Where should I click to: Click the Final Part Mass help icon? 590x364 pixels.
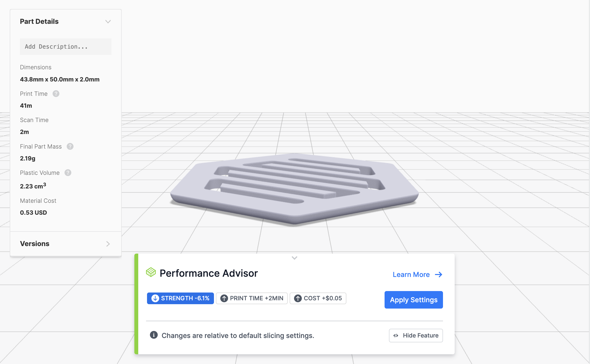(x=70, y=146)
